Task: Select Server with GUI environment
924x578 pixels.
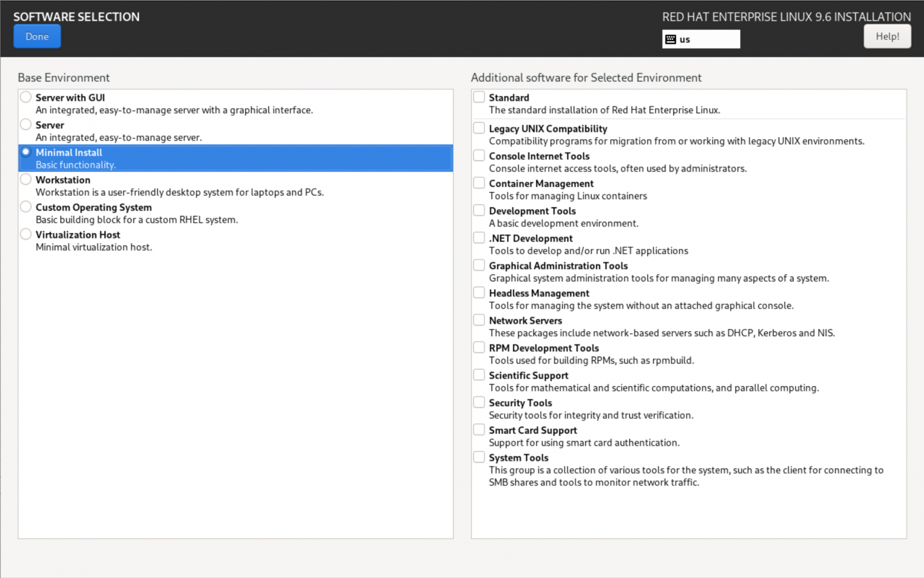Action: (26, 97)
